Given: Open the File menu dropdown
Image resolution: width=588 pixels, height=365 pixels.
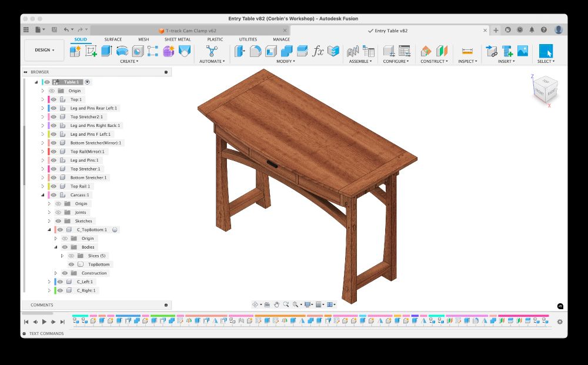Looking at the screenshot, I should pyautogui.click(x=40, y=30).
